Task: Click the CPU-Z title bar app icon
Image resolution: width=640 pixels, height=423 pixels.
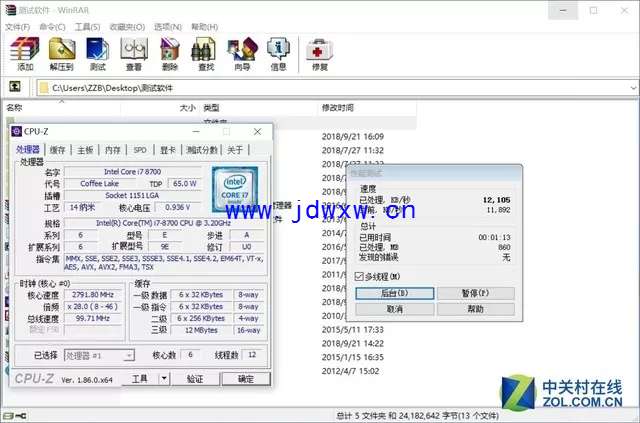Action: (x=16, y=131)
